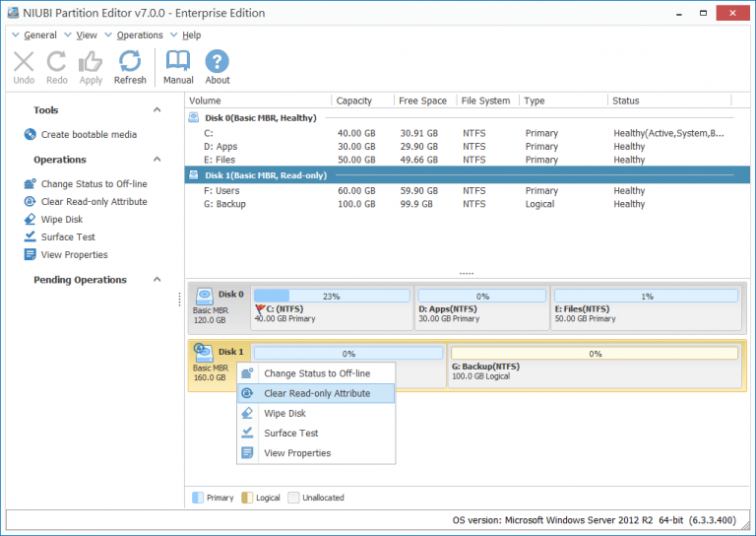Click sidebar View Properties link
This screenshot has height=536, width=756.
point(74,255)
